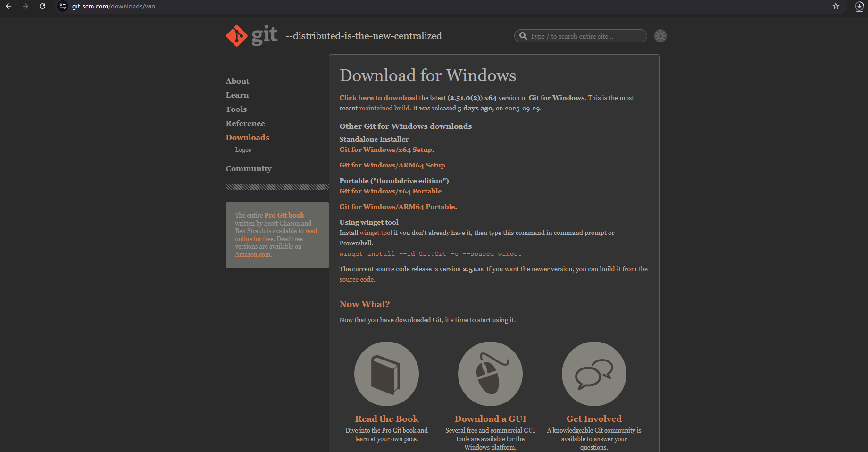Click the site permissions icon in address bar
The width and height of the screenshot is (868, 452).
click(62, 6)
